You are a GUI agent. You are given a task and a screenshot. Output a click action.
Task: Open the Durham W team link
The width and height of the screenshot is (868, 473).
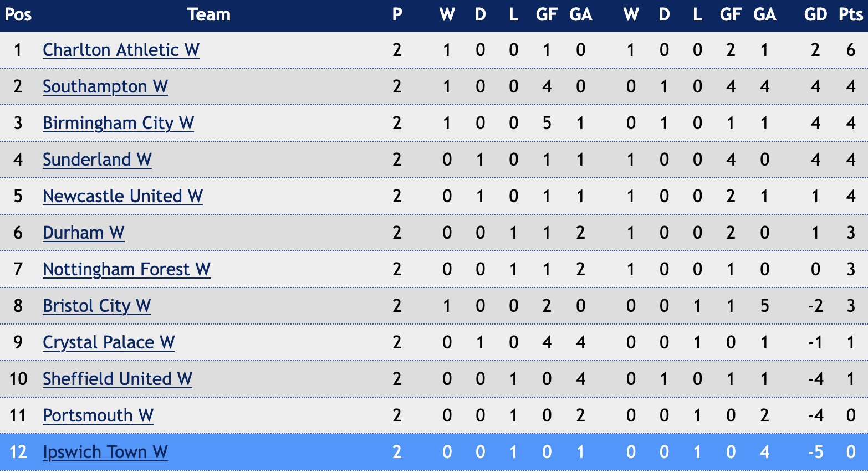(x=83, y=233)
